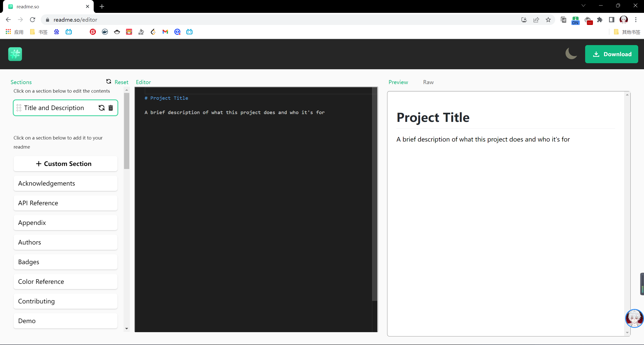Click the sections list scroll-down arrow
This screenshot has width=644, height=345.
(127, 328)
